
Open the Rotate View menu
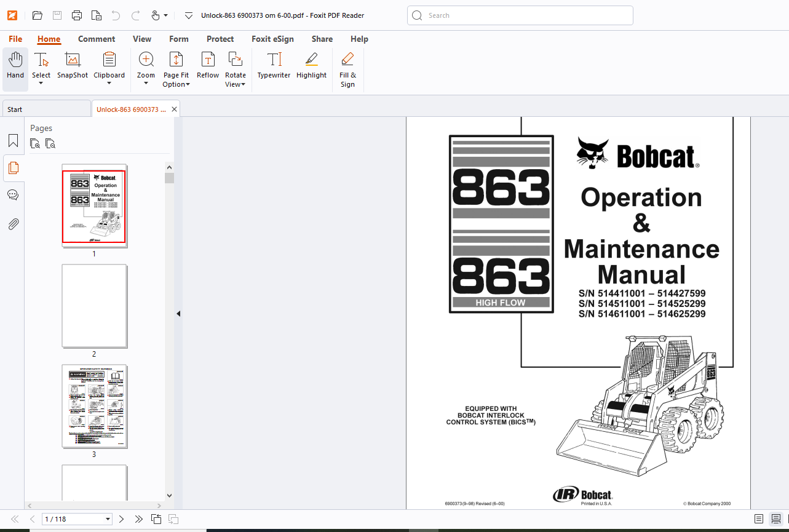tap(235, 69)
